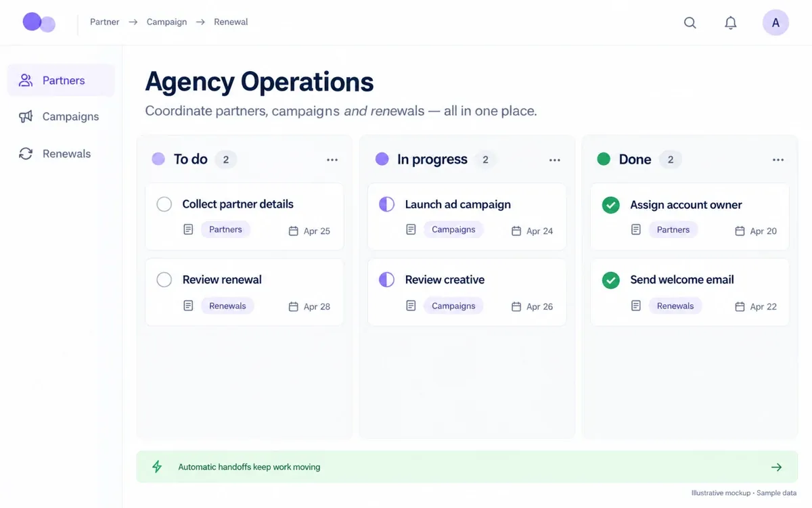Open the To do column options menu
Viewport: 812px width, 508px height.
click(332, 160)
